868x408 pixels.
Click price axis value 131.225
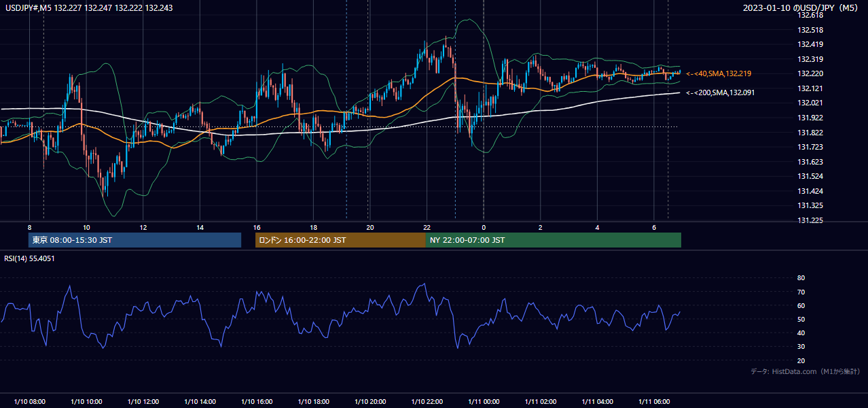[810, 220]
